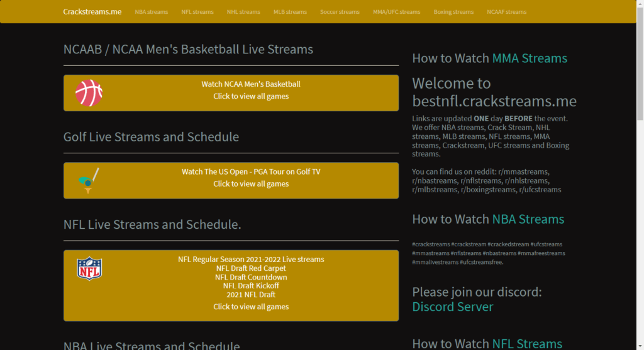Open MMA/UFC streams in the navigation bar
Image resolution: width=644 pixels, height=350 pixels.
(x=396, y=12)
